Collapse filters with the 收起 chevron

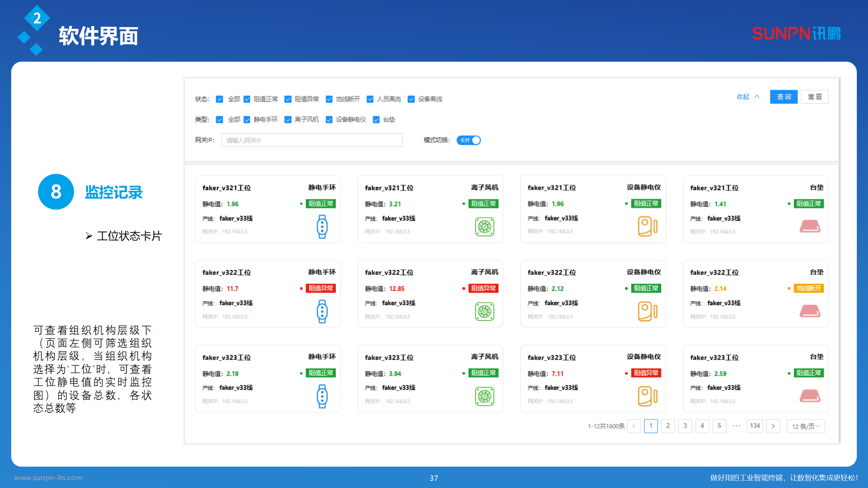click(757, 97)
